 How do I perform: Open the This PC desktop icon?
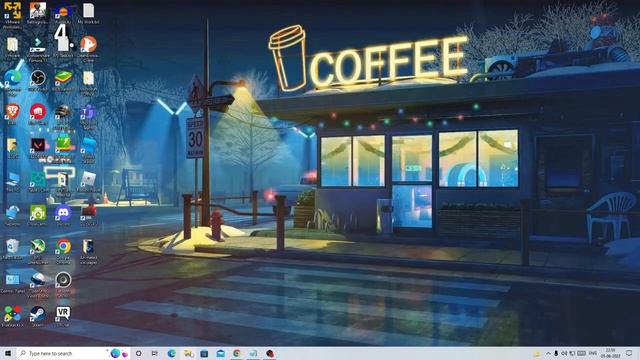(12, 180)
